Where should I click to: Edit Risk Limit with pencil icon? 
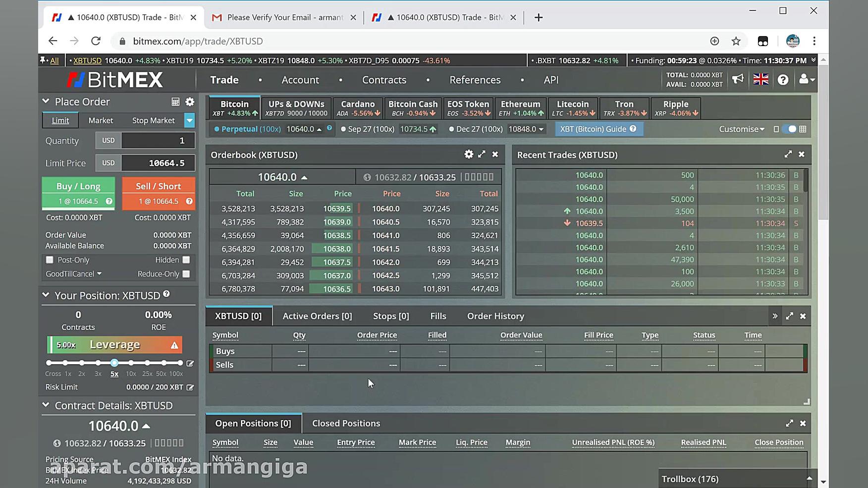click(190, 387)
